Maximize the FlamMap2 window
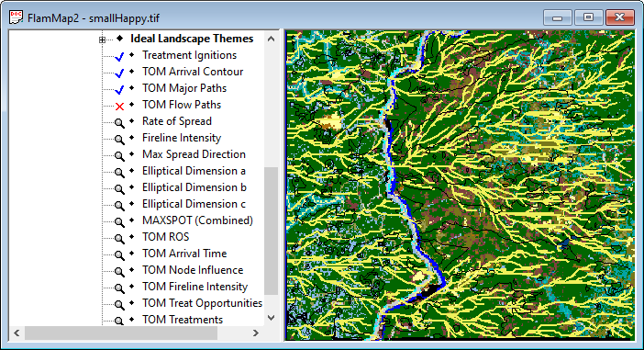 click(x=588, y=17)
